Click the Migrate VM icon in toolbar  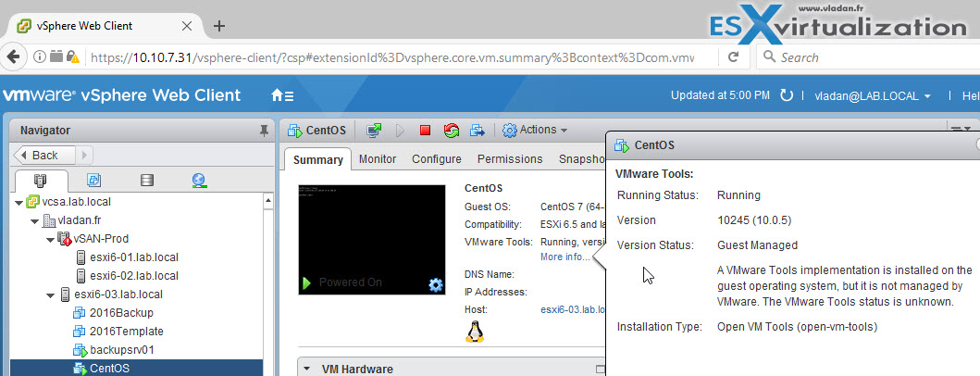tap(478, 131)
